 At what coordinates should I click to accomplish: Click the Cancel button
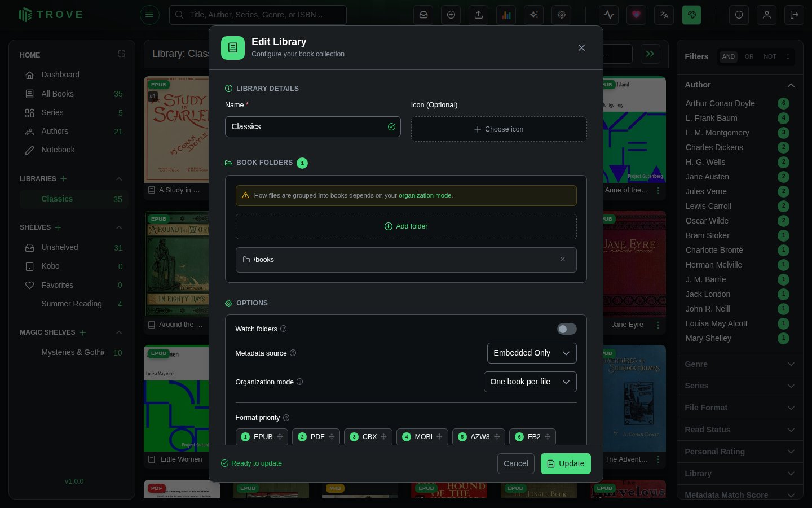click(x=515, y=463)
